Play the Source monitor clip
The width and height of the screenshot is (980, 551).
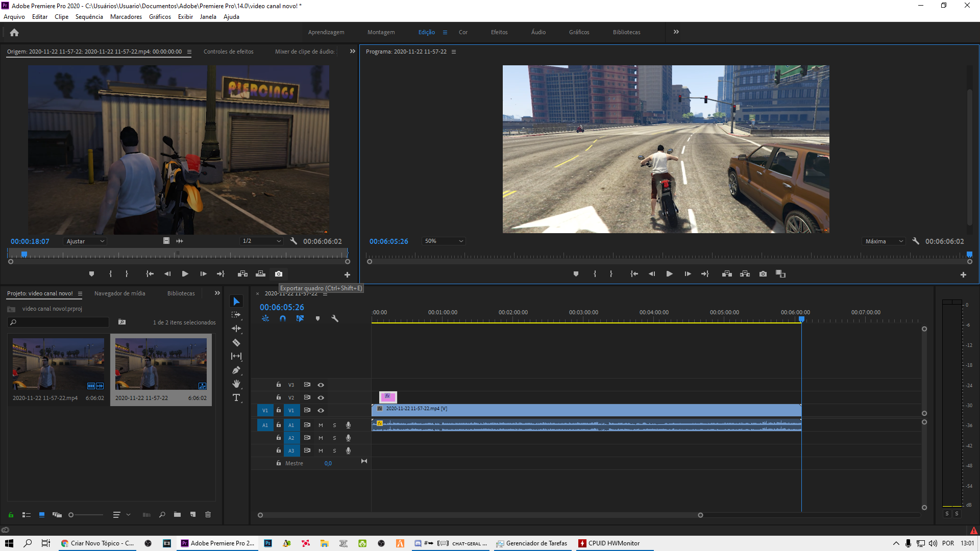click(x=185, y=274)
